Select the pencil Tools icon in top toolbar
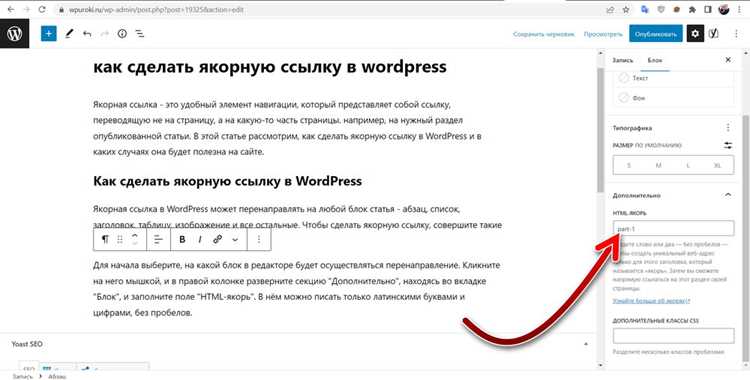 (69, 34)
